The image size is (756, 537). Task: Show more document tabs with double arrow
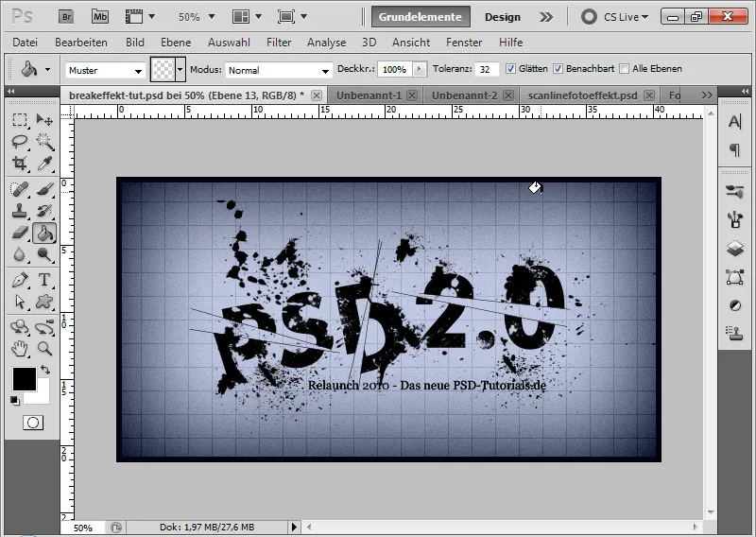[x=707, y=95]
